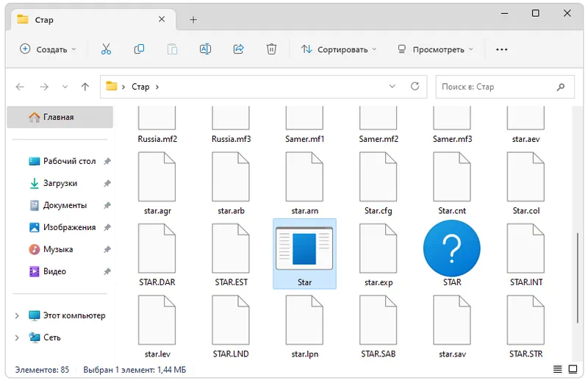The width and height of the screenshot is (588, 383).
Task: Select the star.agr file
Action: (x=157, y=183)
